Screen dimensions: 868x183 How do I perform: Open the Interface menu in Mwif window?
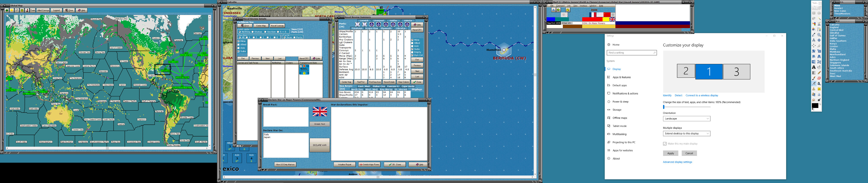click(583, 6)
